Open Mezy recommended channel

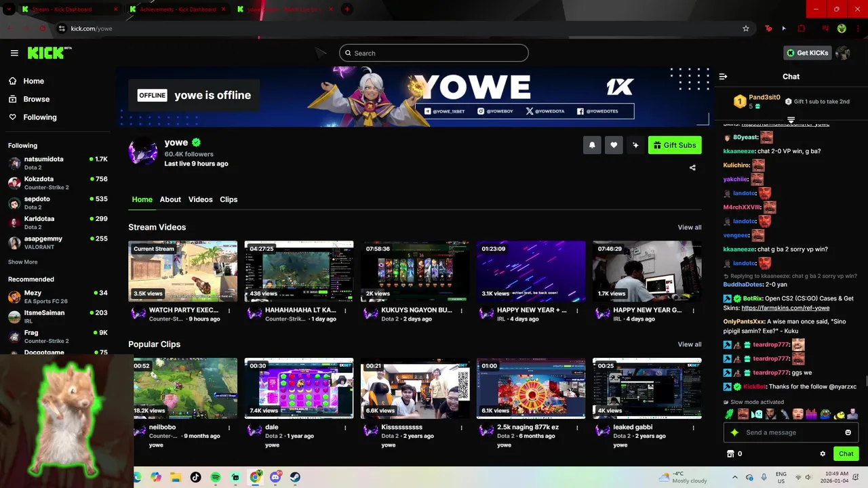(x=58, y=296)
